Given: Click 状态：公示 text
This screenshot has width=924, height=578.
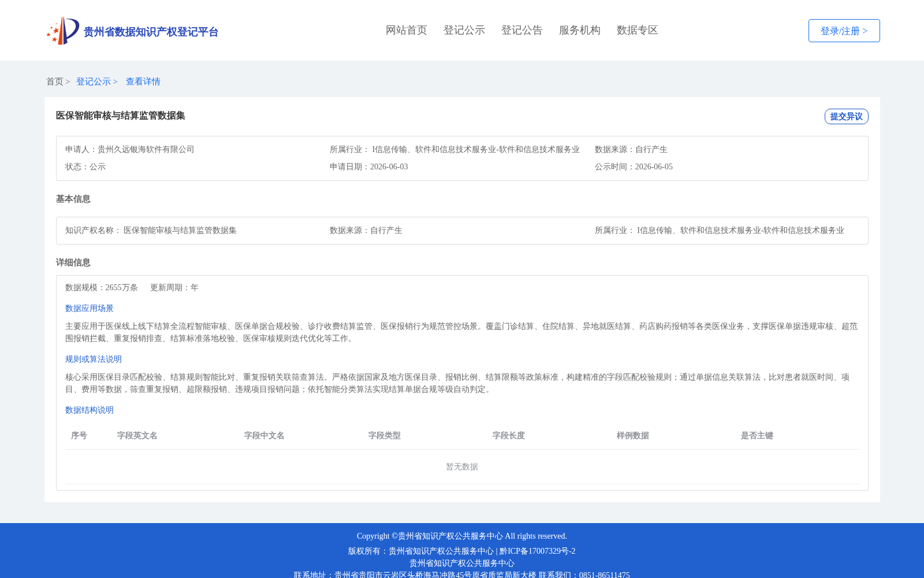Looking at the screenshot, I should (x=85, y=166).
